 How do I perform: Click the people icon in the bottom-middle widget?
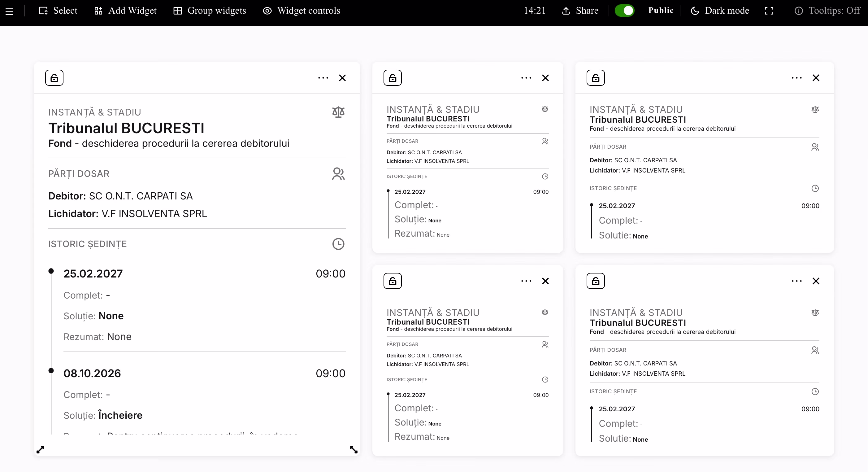pyautogui.click(x=545, y=345)
